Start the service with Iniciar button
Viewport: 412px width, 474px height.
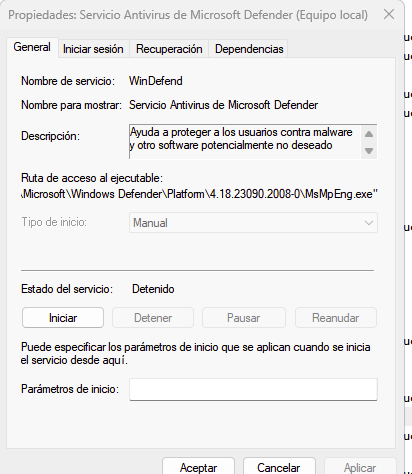[x=63, y=318]
